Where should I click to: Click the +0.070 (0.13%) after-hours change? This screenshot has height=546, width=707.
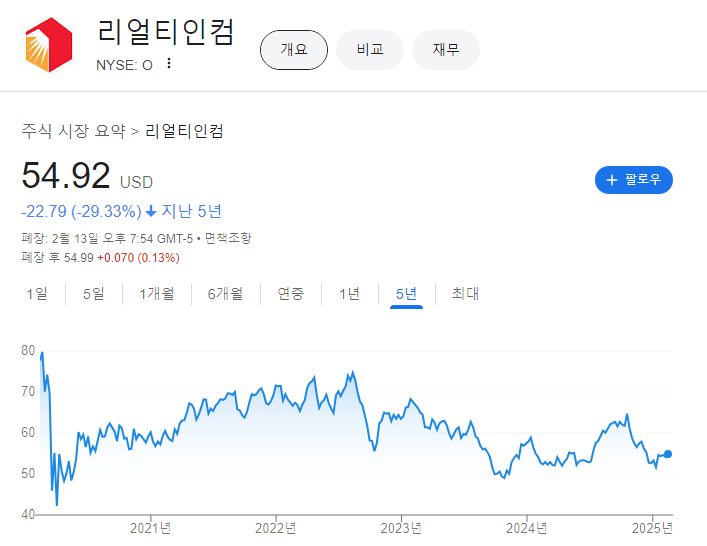[x=138, y=258]
